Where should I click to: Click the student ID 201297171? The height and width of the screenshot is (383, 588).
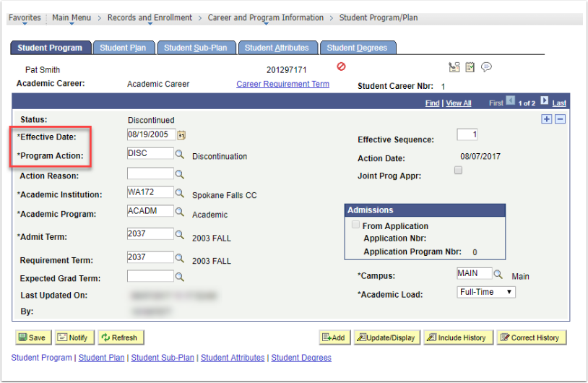click(x=287, y=70)
